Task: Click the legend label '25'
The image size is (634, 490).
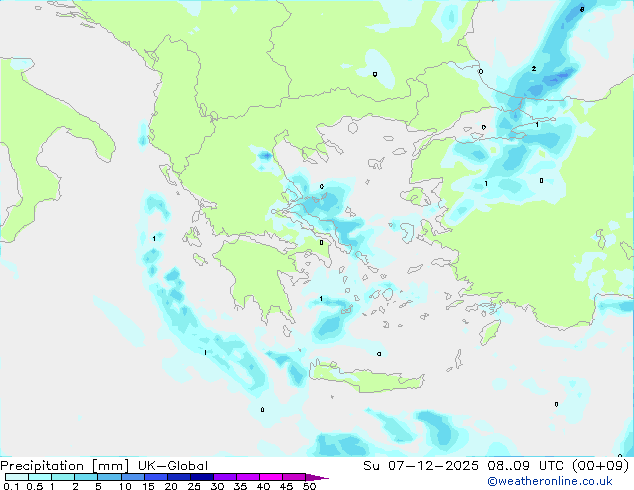Action: click(x=194, y=486)
